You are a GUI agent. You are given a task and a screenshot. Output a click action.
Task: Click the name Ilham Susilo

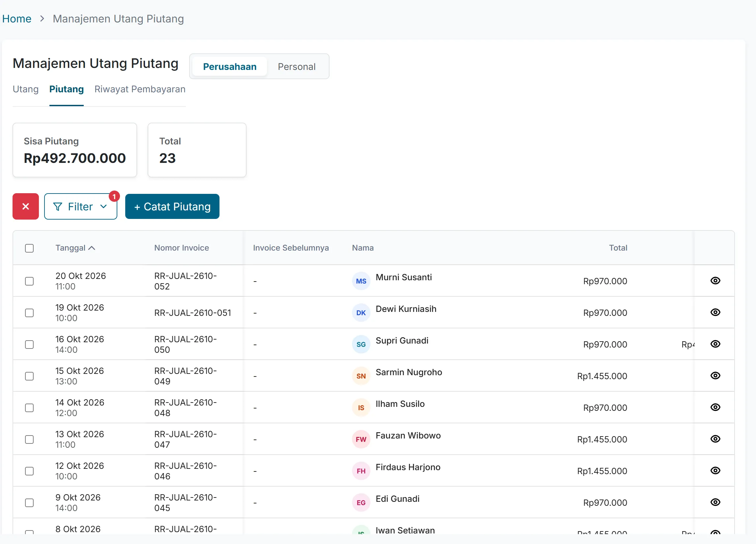coord(400,404)
